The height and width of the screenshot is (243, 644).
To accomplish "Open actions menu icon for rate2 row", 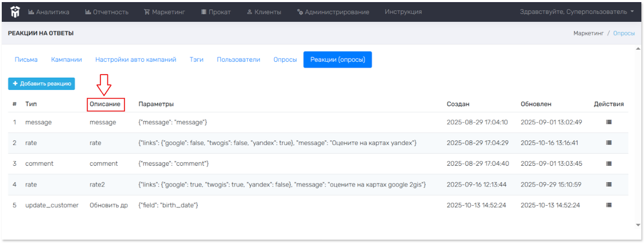I will click(608, 184).
